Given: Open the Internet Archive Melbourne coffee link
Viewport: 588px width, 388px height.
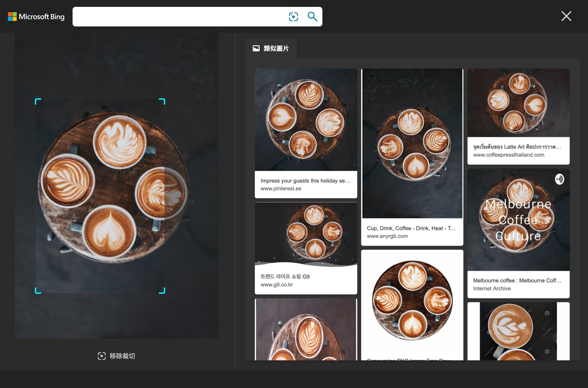Looking at the screenshot, I should click(492, 288).
